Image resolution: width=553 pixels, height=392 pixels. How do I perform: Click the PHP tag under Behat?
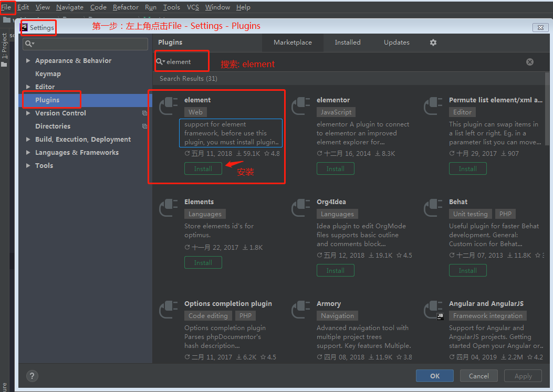pyautogui.click(x=505, y=214)
